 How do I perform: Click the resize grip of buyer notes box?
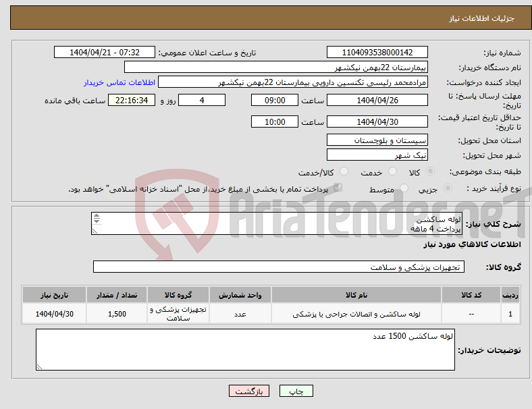[x=39, y=367]
